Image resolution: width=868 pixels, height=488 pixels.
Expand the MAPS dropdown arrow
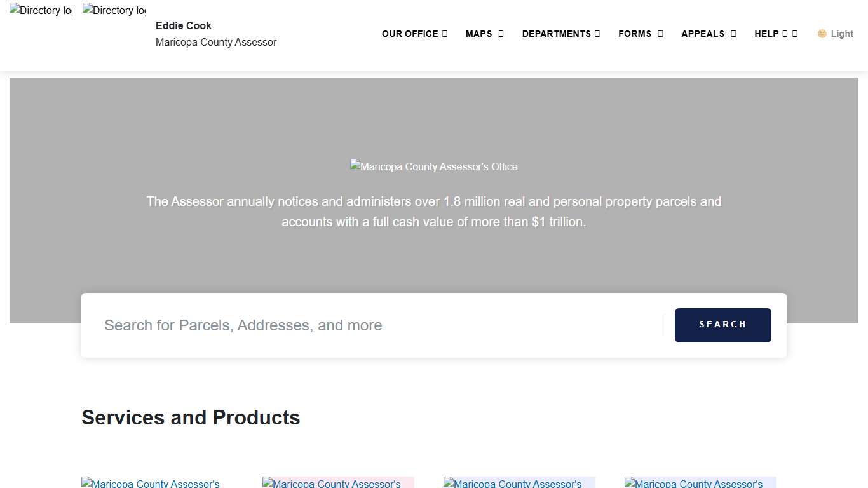click(501, 34)
